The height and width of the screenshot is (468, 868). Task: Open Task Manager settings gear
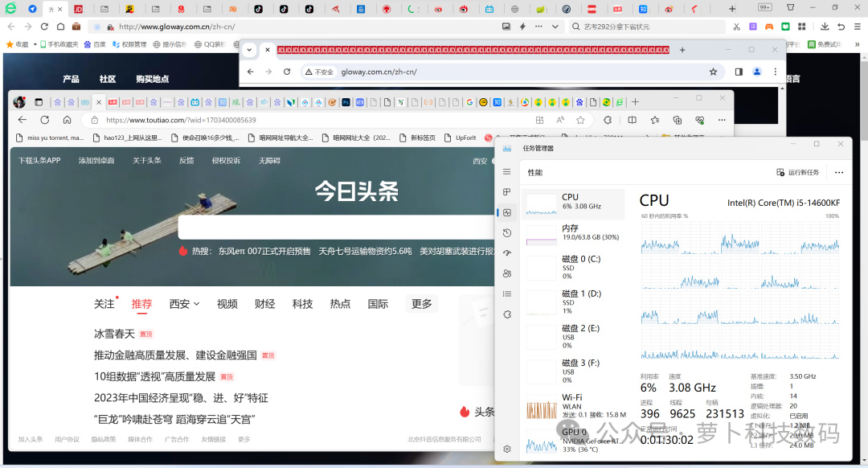click(506, 450)
